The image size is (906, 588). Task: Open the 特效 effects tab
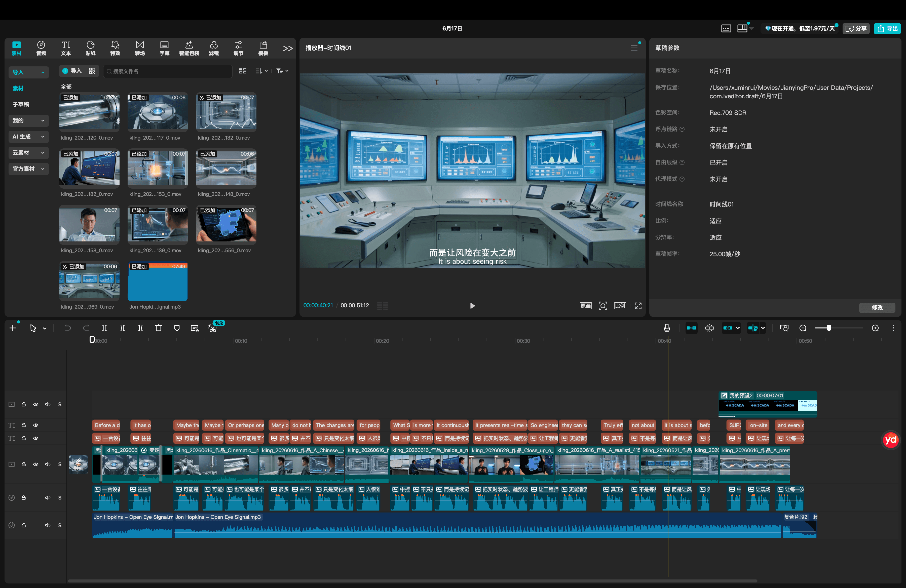tap(115, 48)
